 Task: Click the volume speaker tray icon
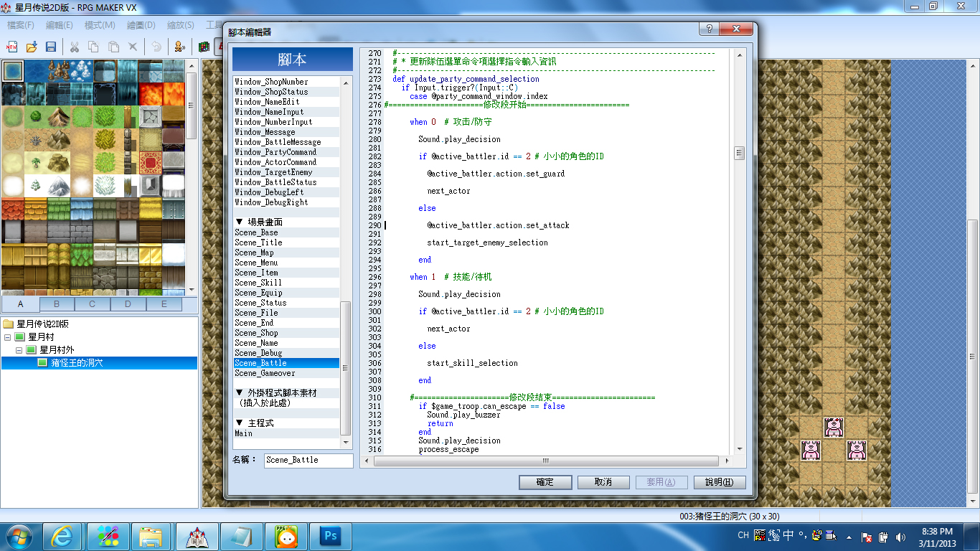tap(900, 537)
